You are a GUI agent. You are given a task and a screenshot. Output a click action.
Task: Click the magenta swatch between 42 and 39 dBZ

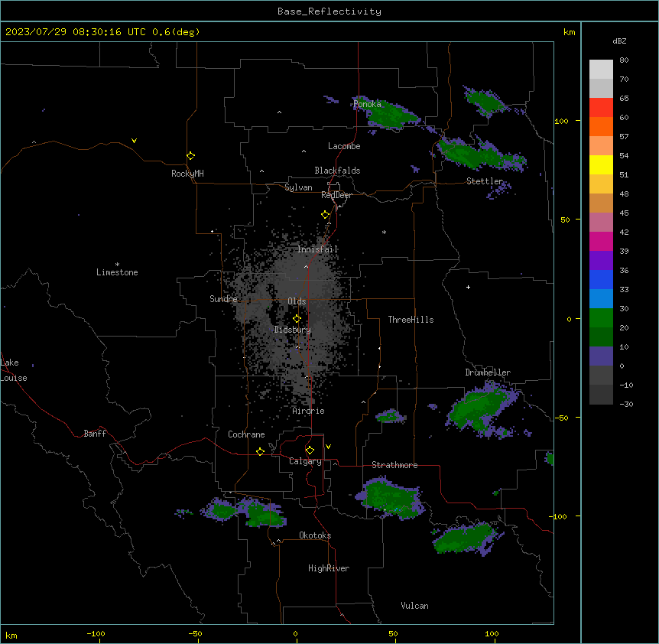(601, 241)
